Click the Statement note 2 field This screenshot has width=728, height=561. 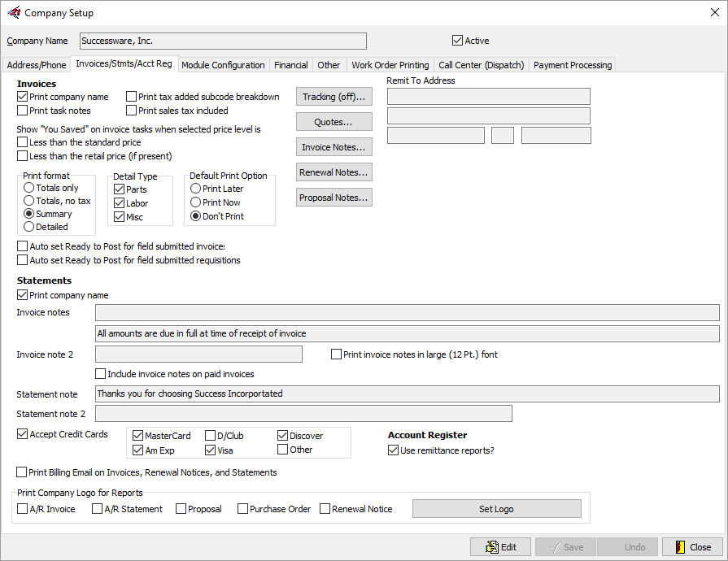pyautogui.click(x=303, y=414)
